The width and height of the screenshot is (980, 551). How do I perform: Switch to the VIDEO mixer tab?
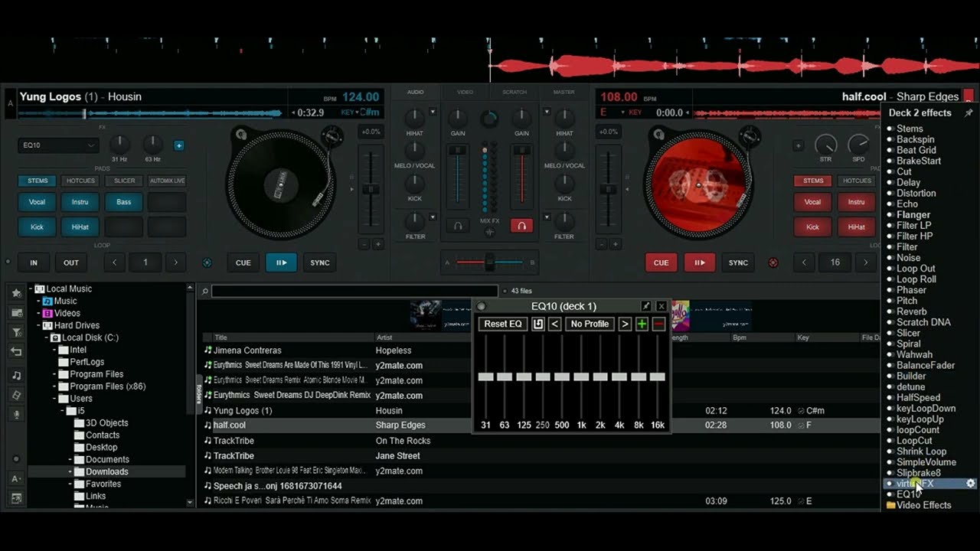[465, 92]
